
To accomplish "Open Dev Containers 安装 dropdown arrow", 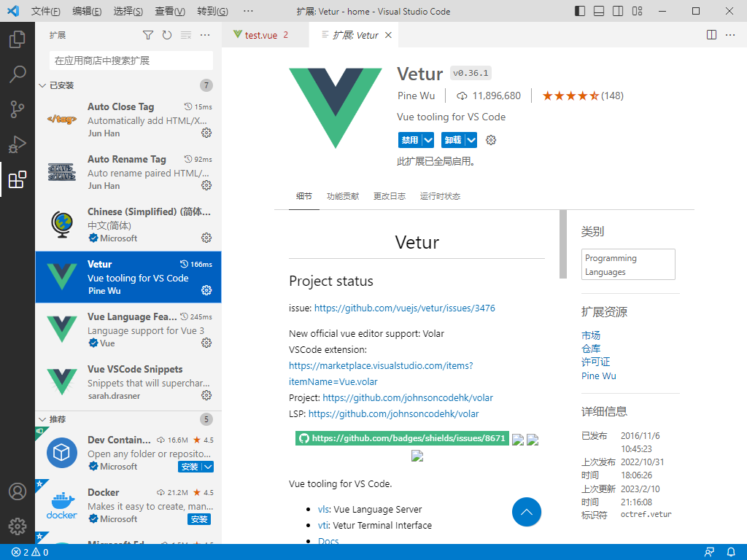I will (208, 467).
